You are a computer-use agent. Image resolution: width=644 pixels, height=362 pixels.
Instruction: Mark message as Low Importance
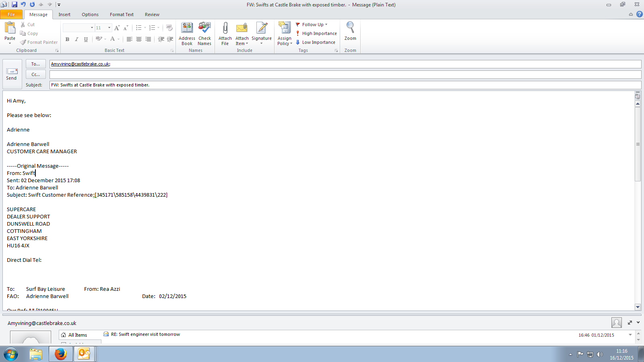point(316,42)
